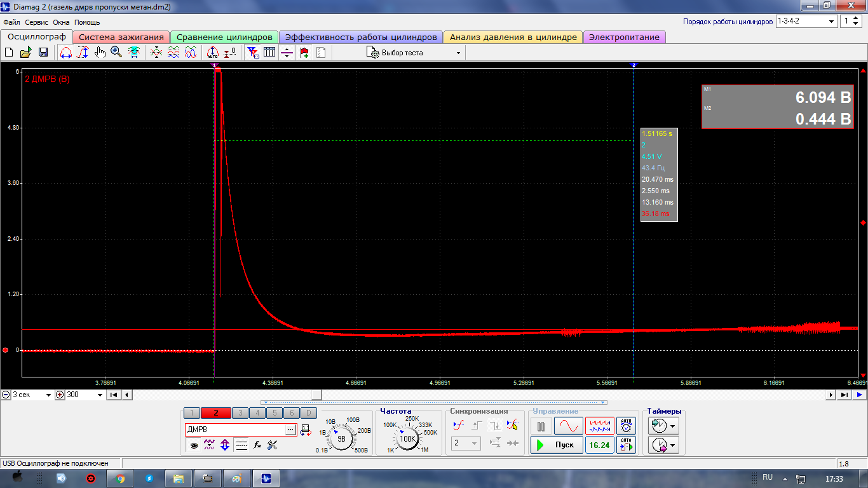Screen dimensions: 868x488
Task: Select the magnifier zoom tool
Action: click(x=116, y=53)
